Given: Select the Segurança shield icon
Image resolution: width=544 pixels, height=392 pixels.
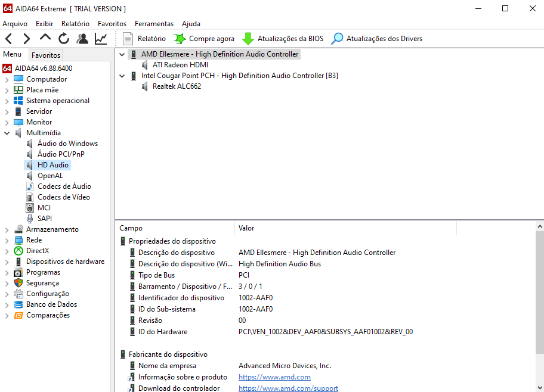Looking at the screenshot, I should [18, 283].
